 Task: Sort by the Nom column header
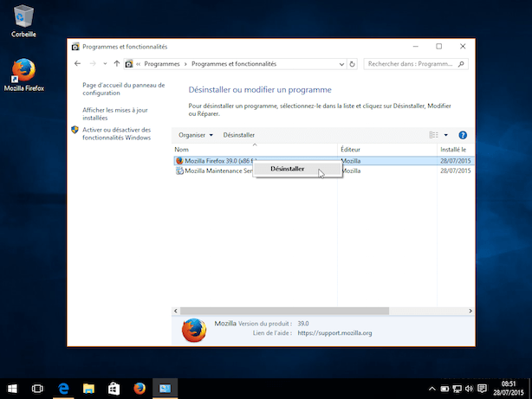(x=255, y=150)
